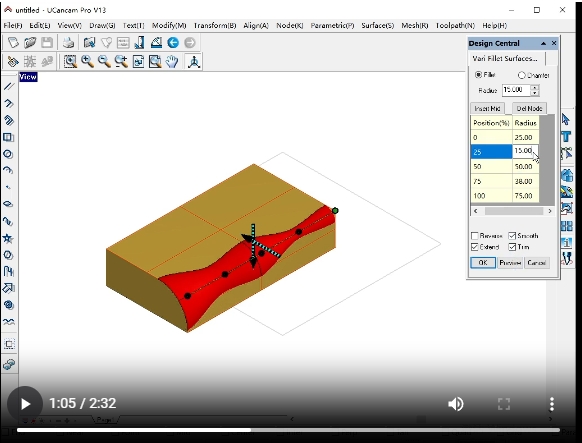Click the table's right scroll arrow
582x443 pixels.
[x=550, y=211]
